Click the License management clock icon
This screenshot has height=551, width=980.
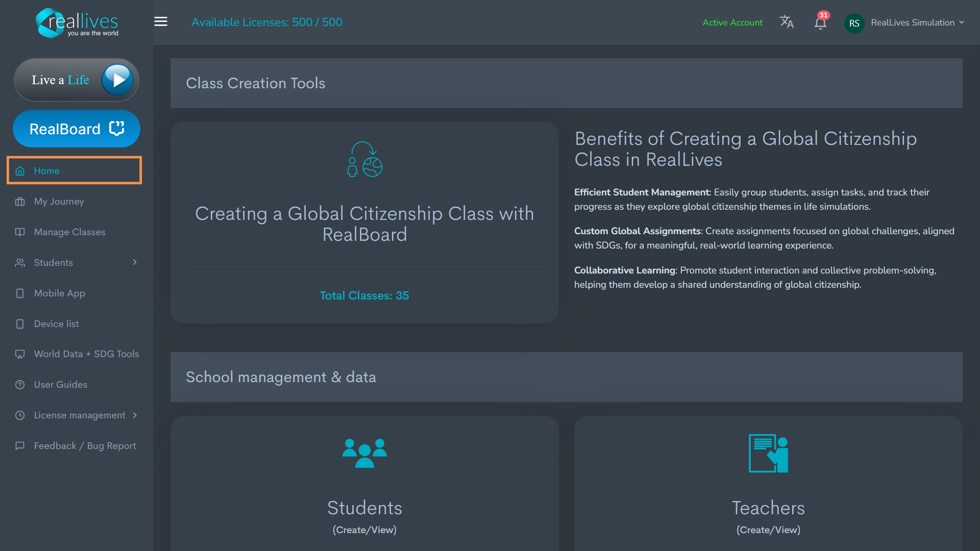20,415
